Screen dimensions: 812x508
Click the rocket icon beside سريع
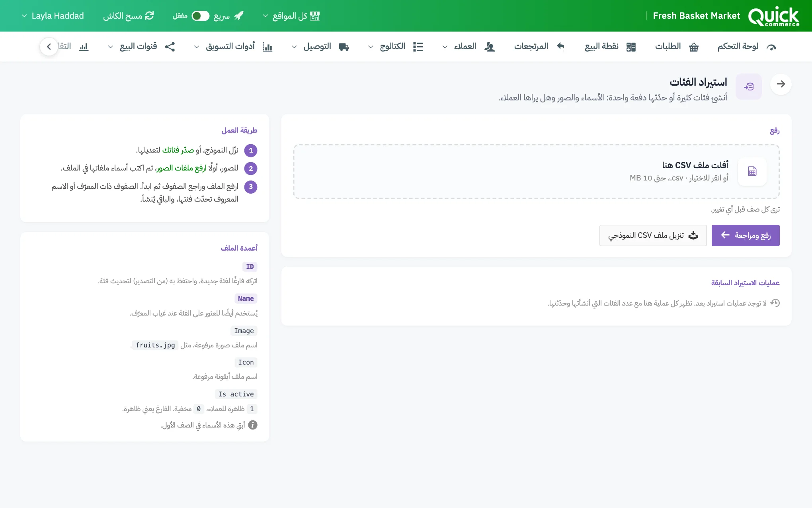tap(239, 16)
